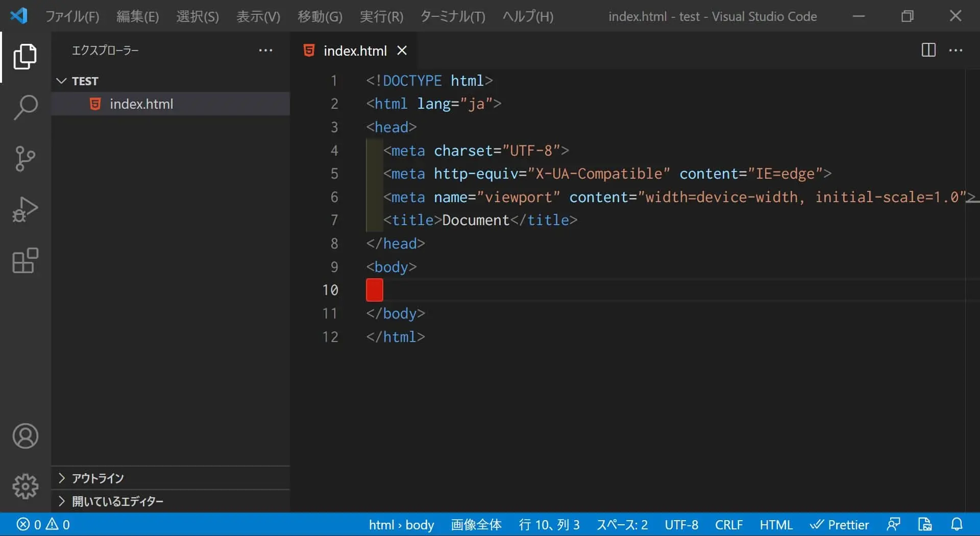This screenshot has width=980, height=536.
Task: Open the Accounts icon
Action: click(25, 436)
